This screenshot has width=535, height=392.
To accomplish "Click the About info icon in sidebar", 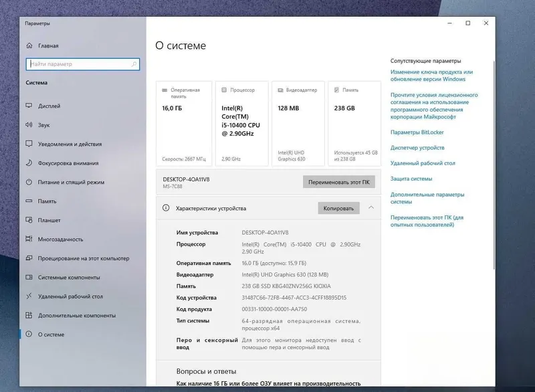I will coord(29,334).
